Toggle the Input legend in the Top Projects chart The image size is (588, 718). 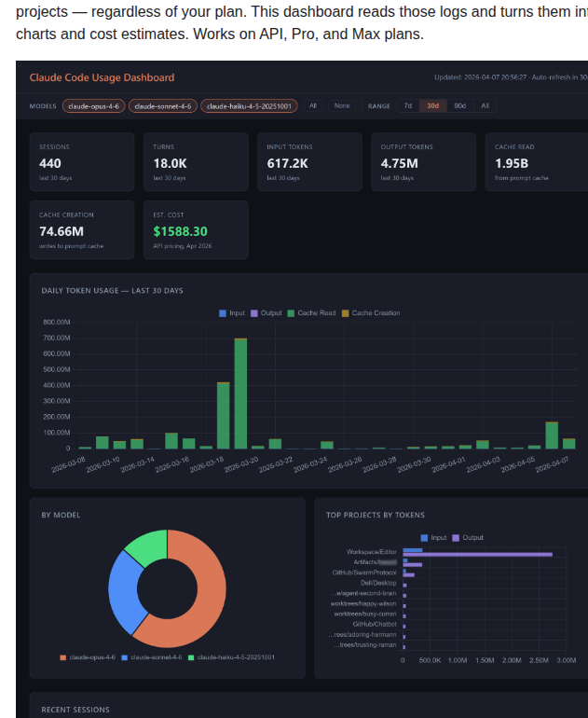(x=434, y=538)
